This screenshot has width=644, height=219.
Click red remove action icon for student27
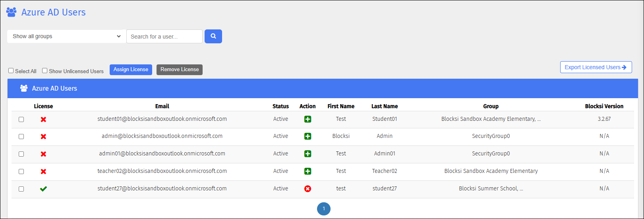pyautogui.click(x=307, y=189)
